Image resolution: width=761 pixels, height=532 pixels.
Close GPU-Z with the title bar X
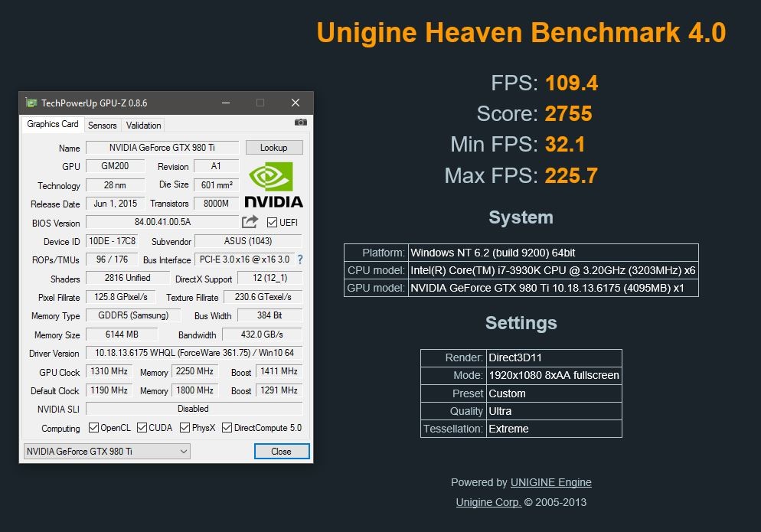point(295,103)
